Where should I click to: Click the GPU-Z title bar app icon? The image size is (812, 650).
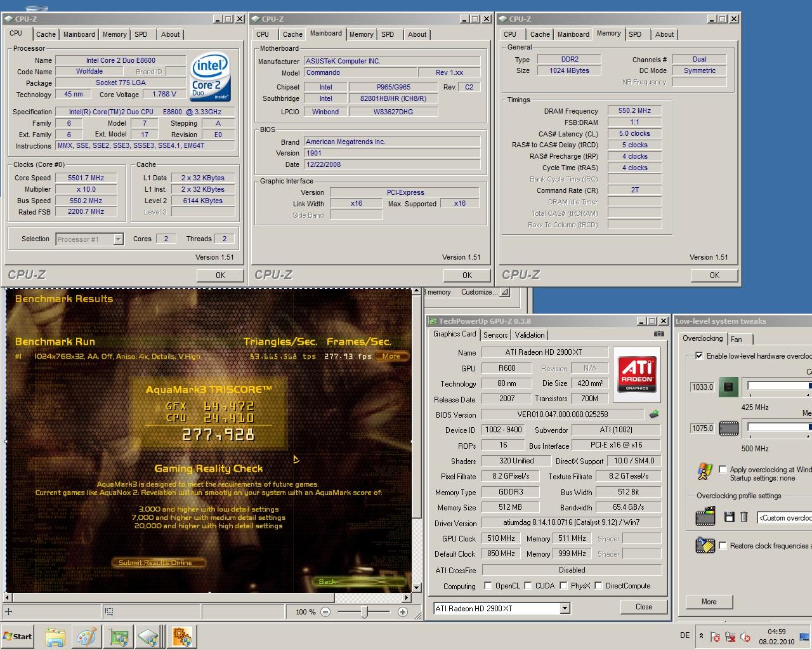click(433, 321)
